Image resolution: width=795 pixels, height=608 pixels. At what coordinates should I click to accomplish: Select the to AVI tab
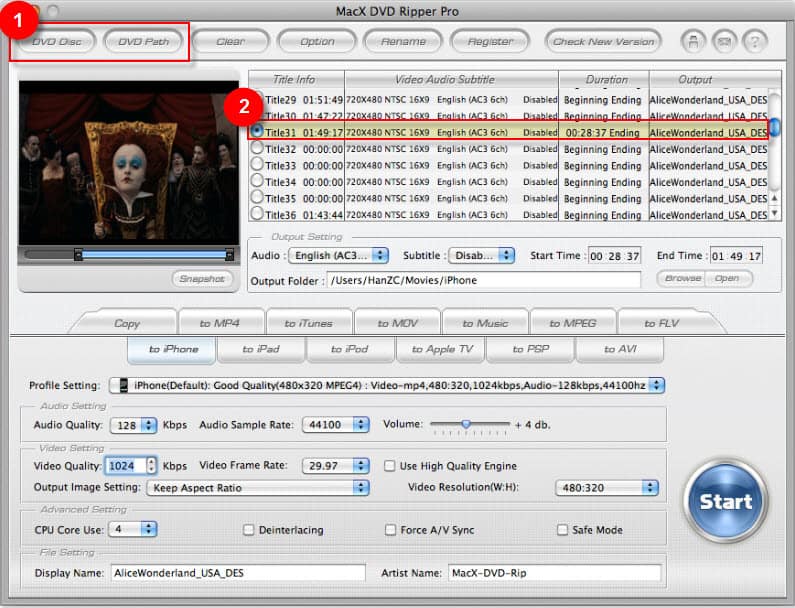point(620,349)
